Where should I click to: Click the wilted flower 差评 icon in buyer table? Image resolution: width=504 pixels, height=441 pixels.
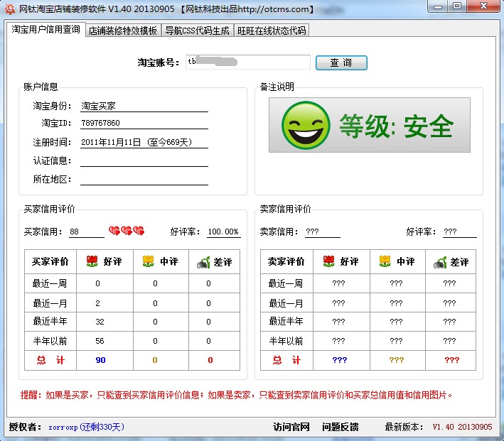coord(203,263)
